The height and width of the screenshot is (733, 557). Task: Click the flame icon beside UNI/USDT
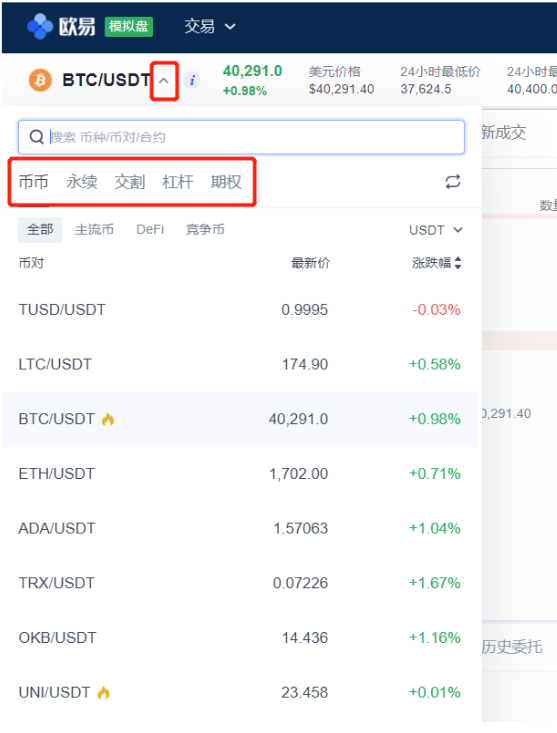(x=104, y=692)
